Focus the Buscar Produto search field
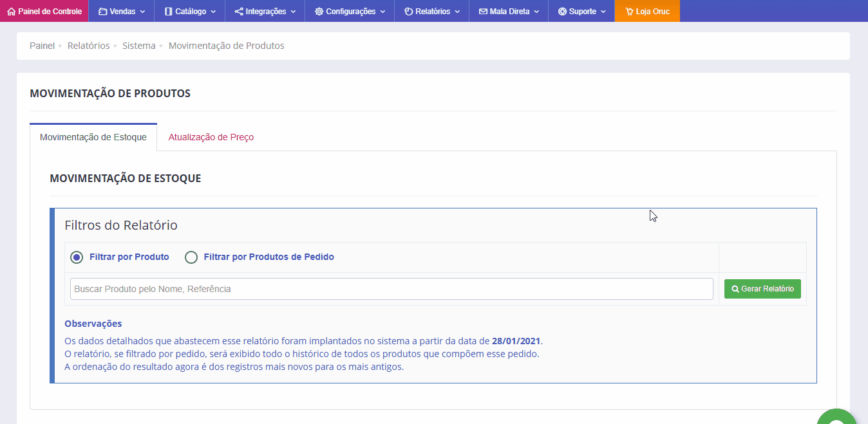 coord(391,289)
